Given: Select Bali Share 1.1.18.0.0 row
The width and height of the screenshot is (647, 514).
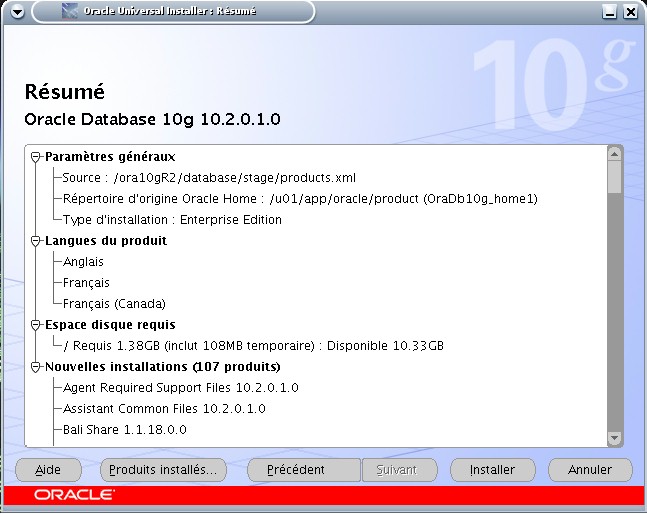Looking at the screenshot, I should coord(125,430).
